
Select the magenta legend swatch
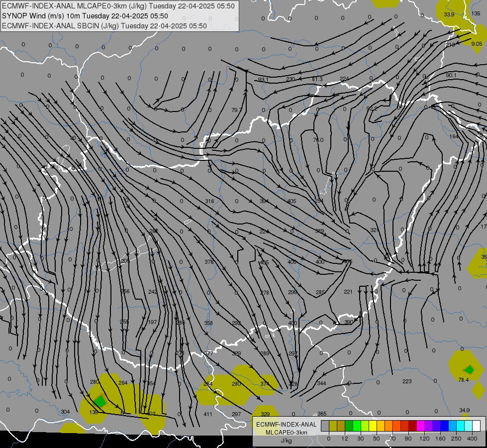coord(420,426)
